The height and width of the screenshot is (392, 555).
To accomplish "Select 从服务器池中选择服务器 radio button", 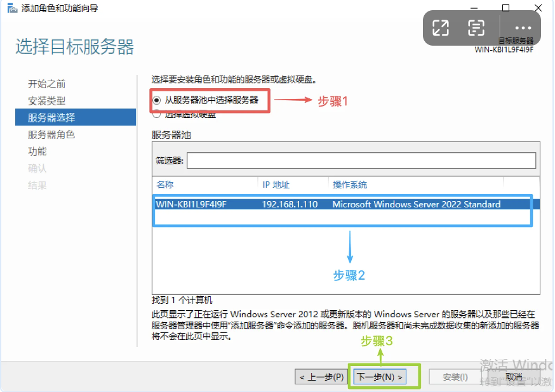I will pyautogui.click(x=156, y=100).
